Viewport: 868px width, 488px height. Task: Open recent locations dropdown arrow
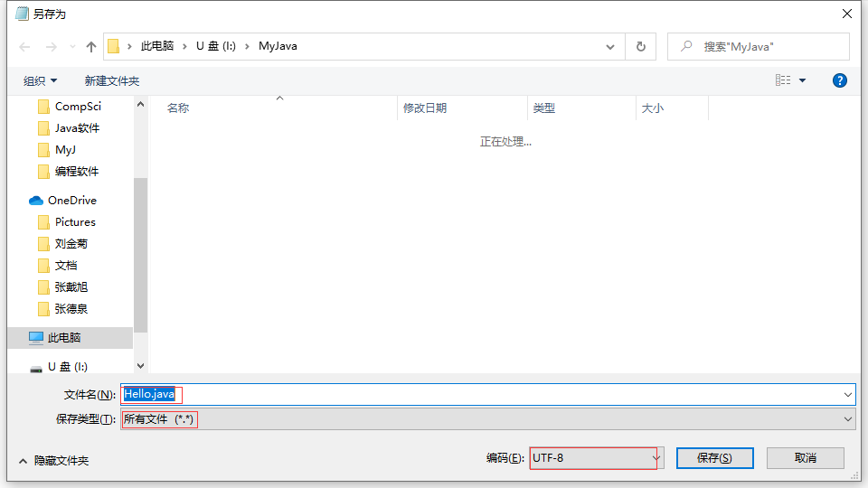72,47
